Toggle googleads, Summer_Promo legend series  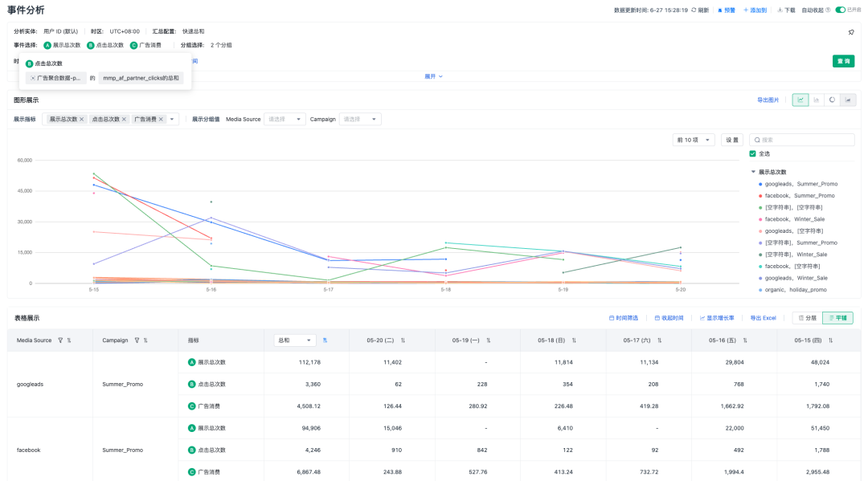(x=798, y=184)
